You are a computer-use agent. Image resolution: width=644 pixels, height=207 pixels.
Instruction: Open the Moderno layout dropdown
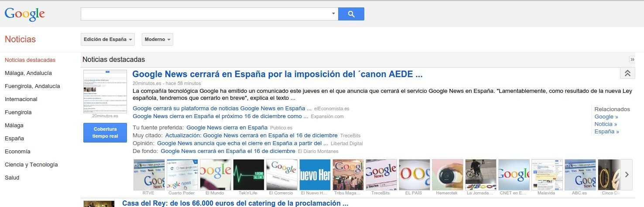point(158,39)
